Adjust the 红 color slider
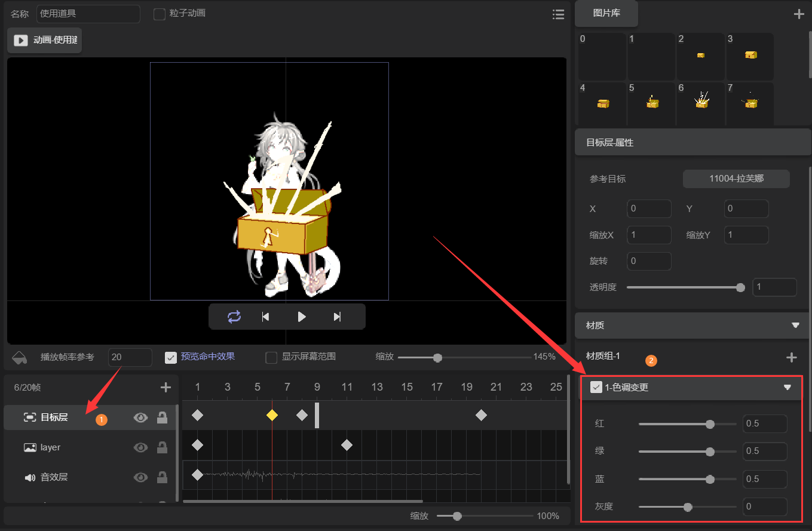 click(x=687, y=424)
